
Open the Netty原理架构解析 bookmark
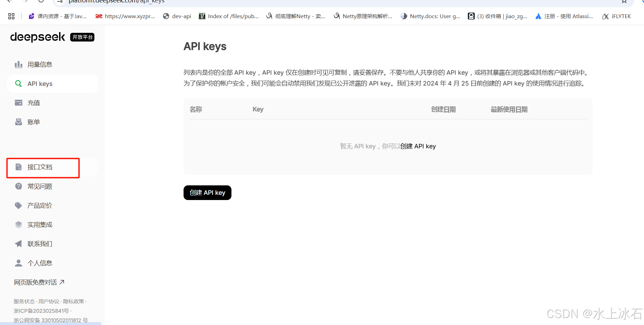(363, 16)
